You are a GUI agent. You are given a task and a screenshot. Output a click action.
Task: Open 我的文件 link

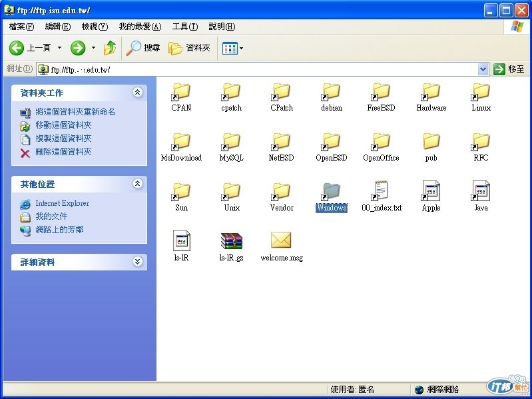51,216
